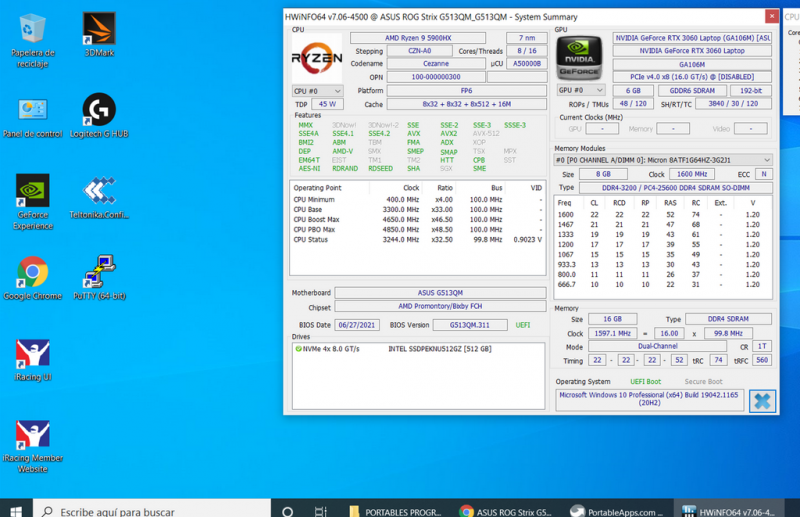Open iRacing Member Website shortcut

point(33,447)
